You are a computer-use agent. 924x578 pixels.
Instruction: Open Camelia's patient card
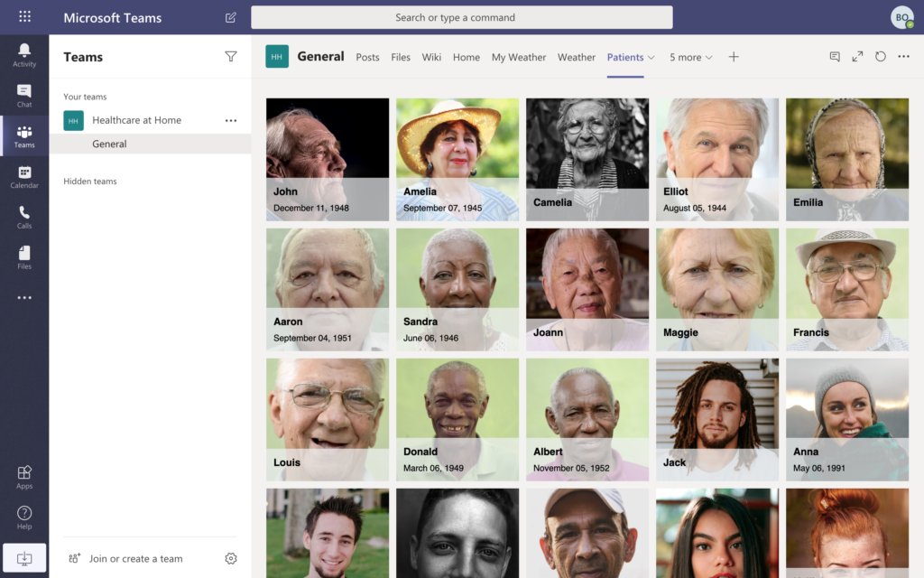(587, 159)
